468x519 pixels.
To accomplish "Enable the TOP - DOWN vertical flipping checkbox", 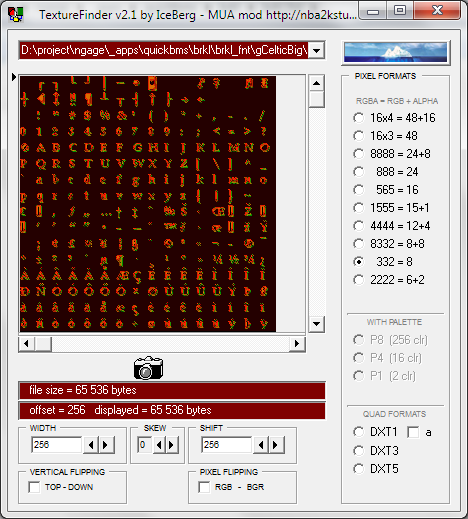I will point(34,487).
